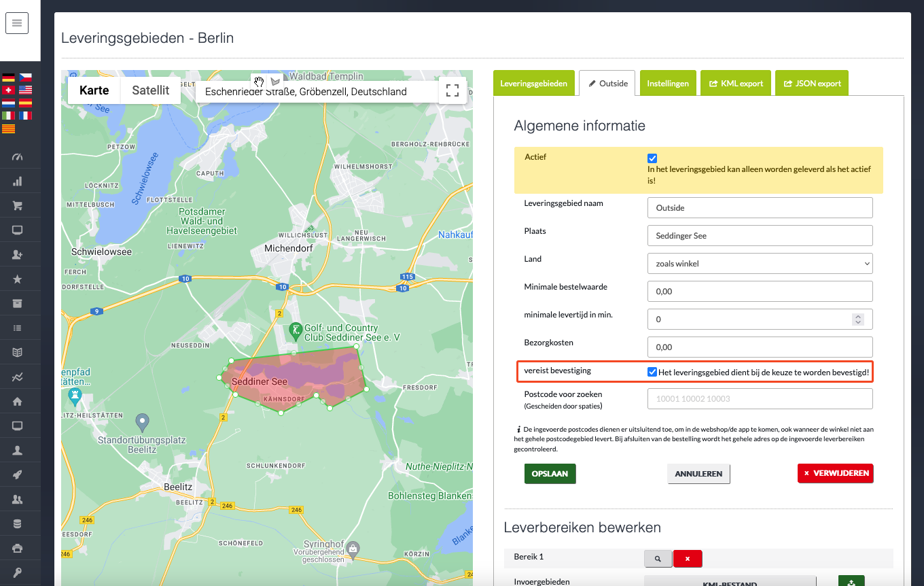Click the Standortübungsplatz Beelitz map pin
Screen dimensions: 924x586
click(x=142, y=422)
